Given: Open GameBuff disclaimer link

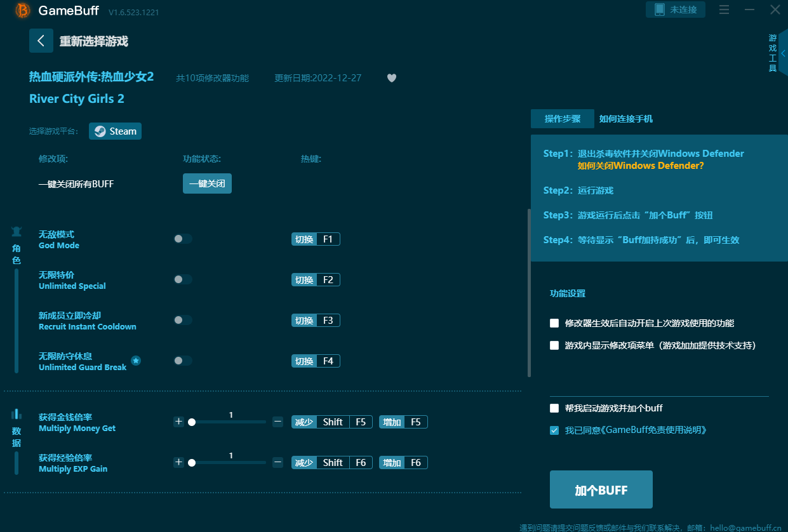Looking at the screenshot, I should click(655, 430).
